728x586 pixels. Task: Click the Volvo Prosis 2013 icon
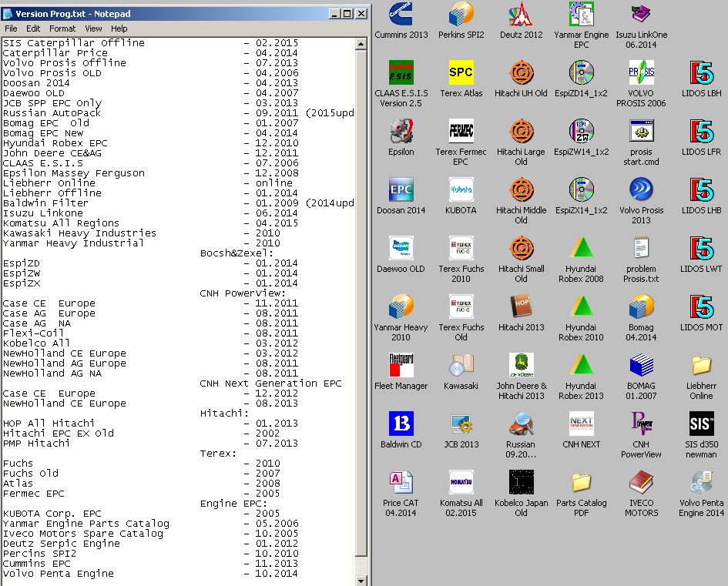tap(641, 190)
